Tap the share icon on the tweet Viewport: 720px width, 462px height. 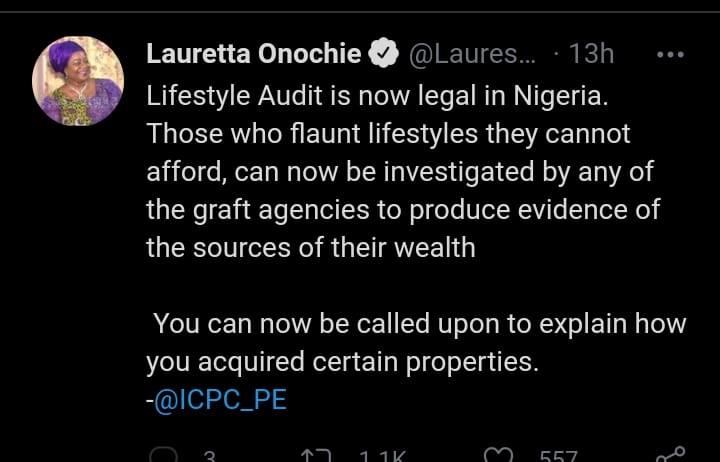674,456
